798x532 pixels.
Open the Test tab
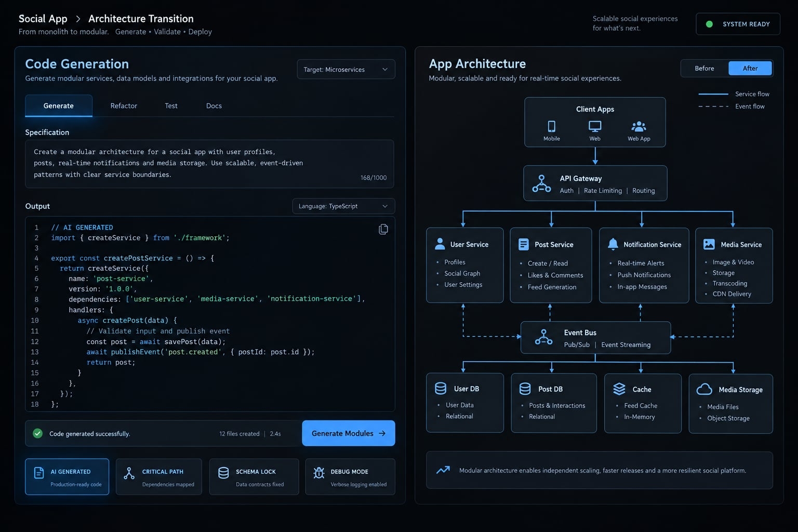pos(171,106)
